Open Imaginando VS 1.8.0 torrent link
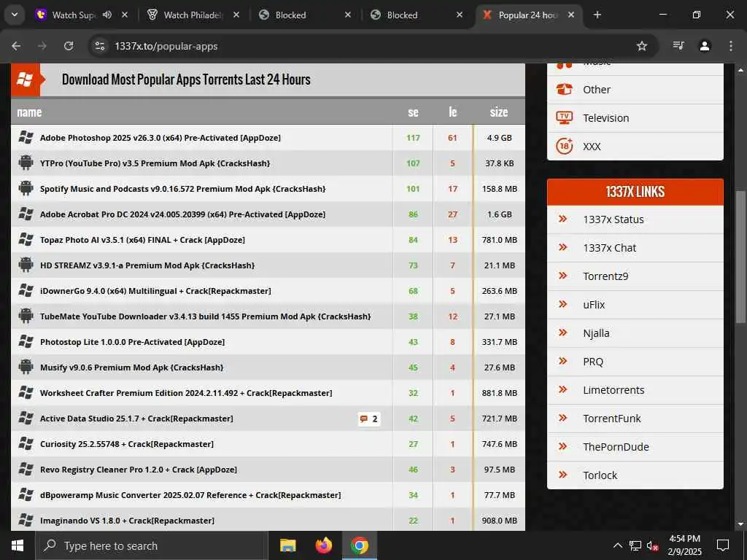 127,521
